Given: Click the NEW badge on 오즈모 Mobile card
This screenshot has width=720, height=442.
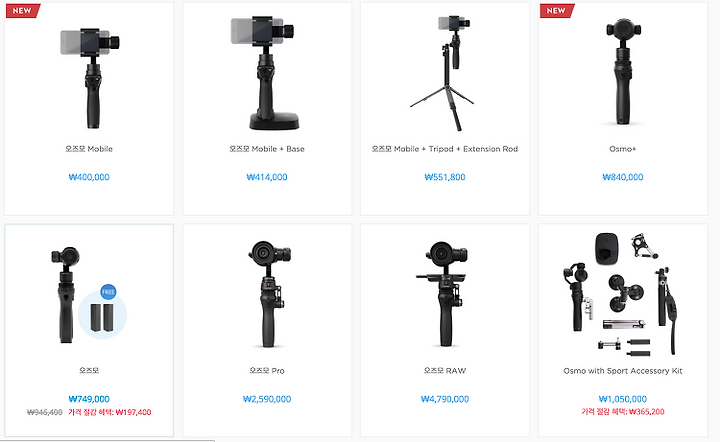Looking at the screenshot, I should coord(22,11).
